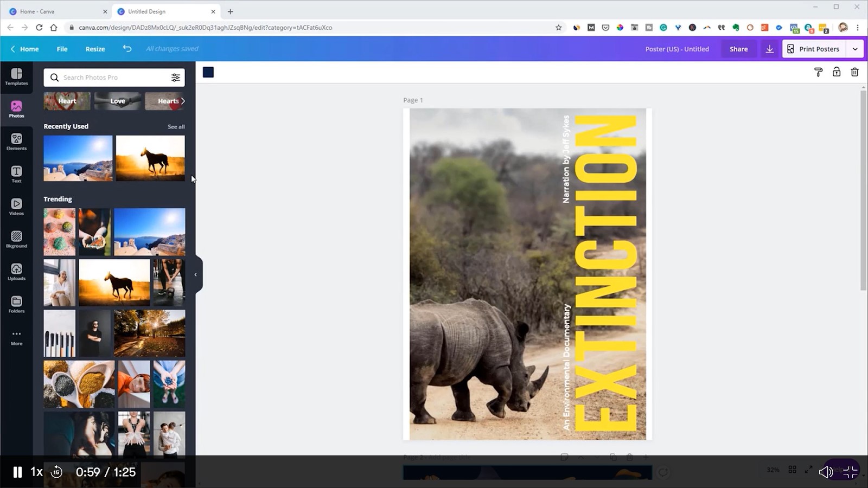Open the Resize menu

(95, 49)
